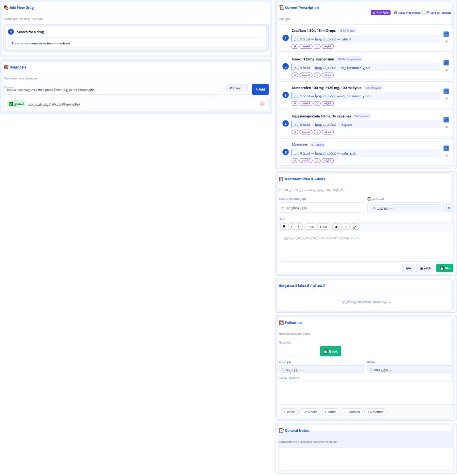Apply underline in advice text editor
457x476 pixels.
point(299,227)
